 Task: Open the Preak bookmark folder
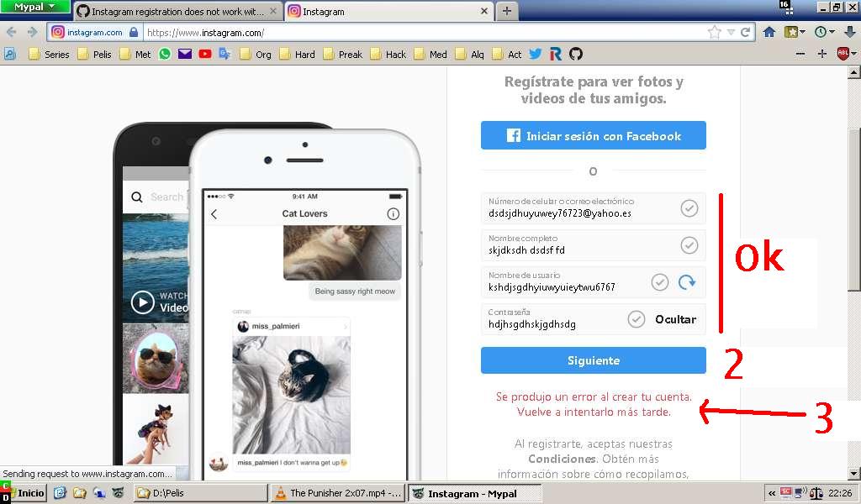[343, 55]
